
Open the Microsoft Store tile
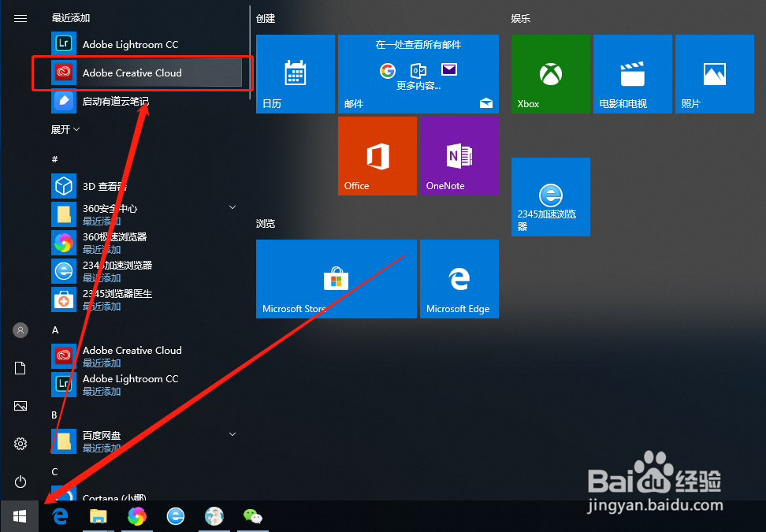pos(336,279)
